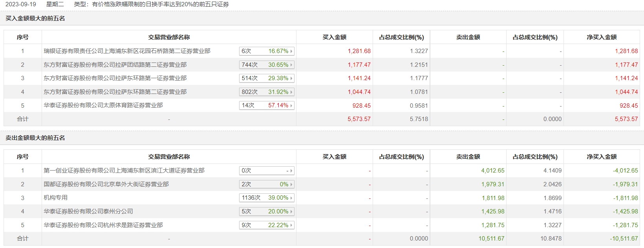The width and height of the screenshot is (644, 248).
Task: Open 东方财富证券拉萨团结路第二证券营业部 link
Action: (x=115, y=65)
